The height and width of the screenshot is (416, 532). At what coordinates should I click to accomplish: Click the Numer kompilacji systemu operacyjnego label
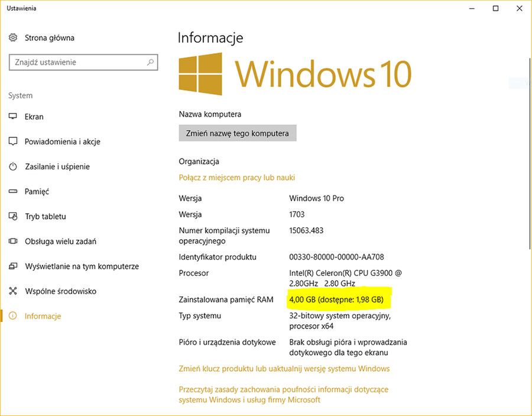pos(224,236)
